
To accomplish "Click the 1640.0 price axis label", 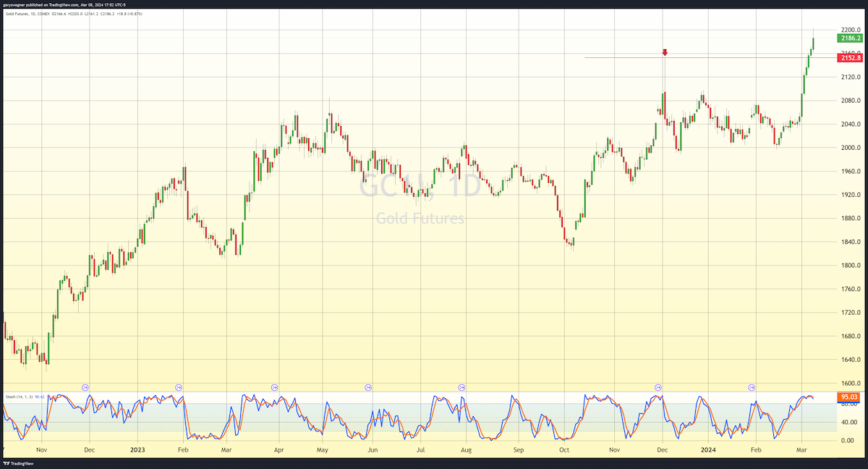I will point(850,360).
